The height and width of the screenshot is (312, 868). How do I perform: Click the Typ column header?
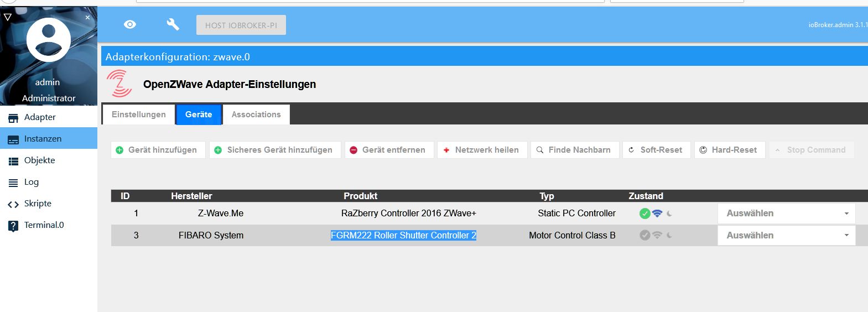tap(547, 196)
